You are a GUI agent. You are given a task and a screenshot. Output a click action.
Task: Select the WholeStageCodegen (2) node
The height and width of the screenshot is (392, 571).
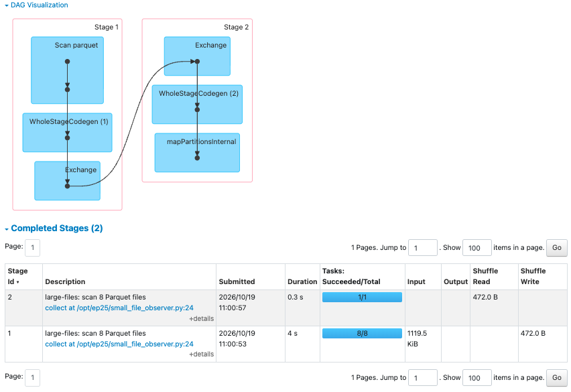(197, 105)
